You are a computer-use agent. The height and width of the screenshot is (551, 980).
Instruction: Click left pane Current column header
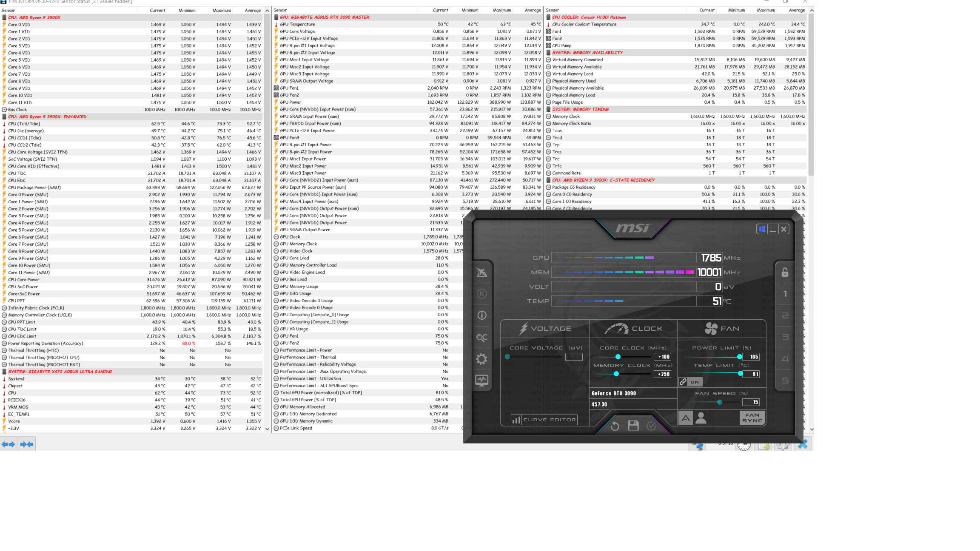pyautogui.click(x=152, y=10)
